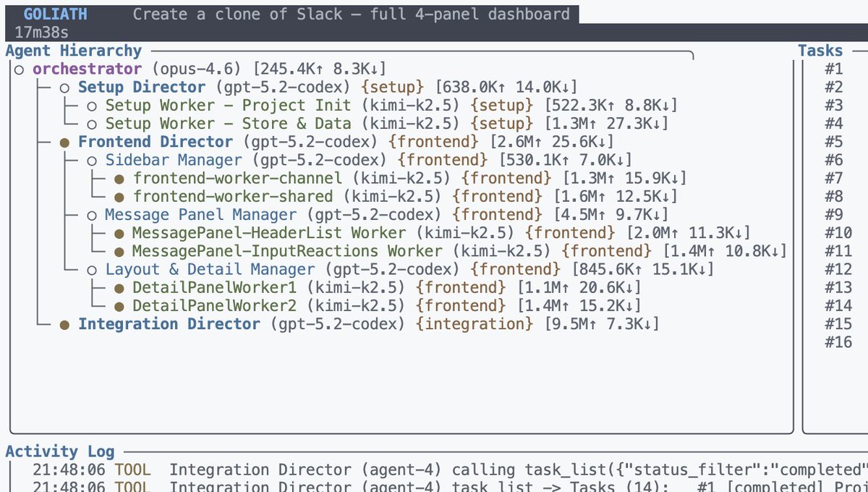The image size is (868, 492).
Task: Click the orchestrator token count [245.4K↑ 8.3K↓]
Action: (x=319, y=69)
